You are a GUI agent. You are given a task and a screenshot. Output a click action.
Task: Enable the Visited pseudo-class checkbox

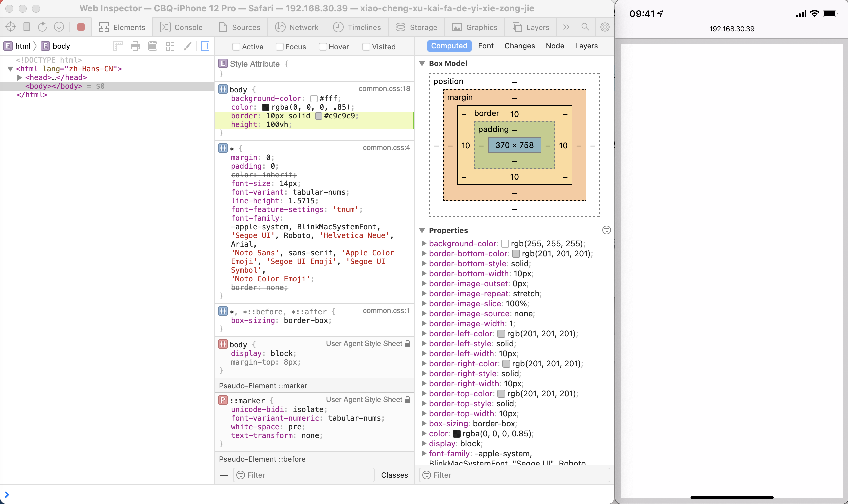[x=366, y=47]
